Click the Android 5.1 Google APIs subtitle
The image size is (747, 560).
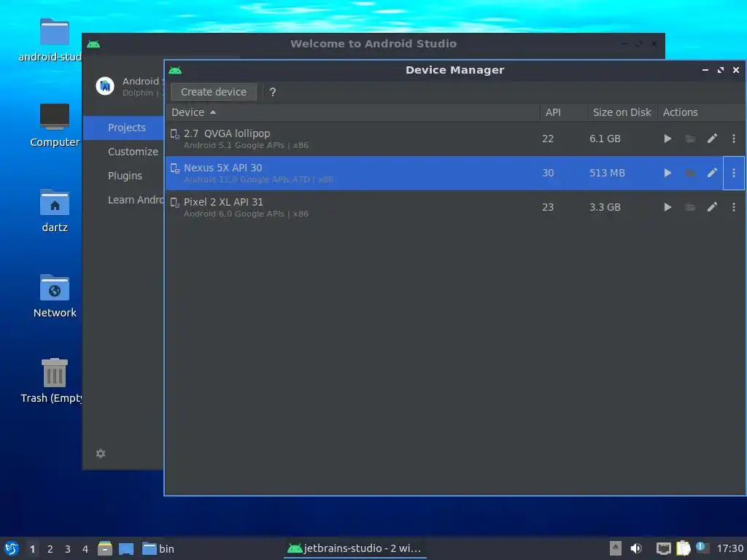[x=246, y=145]
